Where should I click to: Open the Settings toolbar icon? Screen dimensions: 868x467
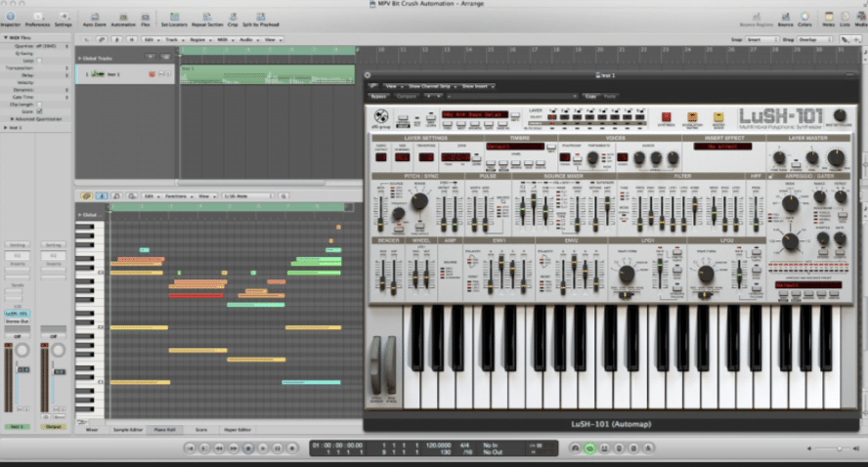(64, 19)
